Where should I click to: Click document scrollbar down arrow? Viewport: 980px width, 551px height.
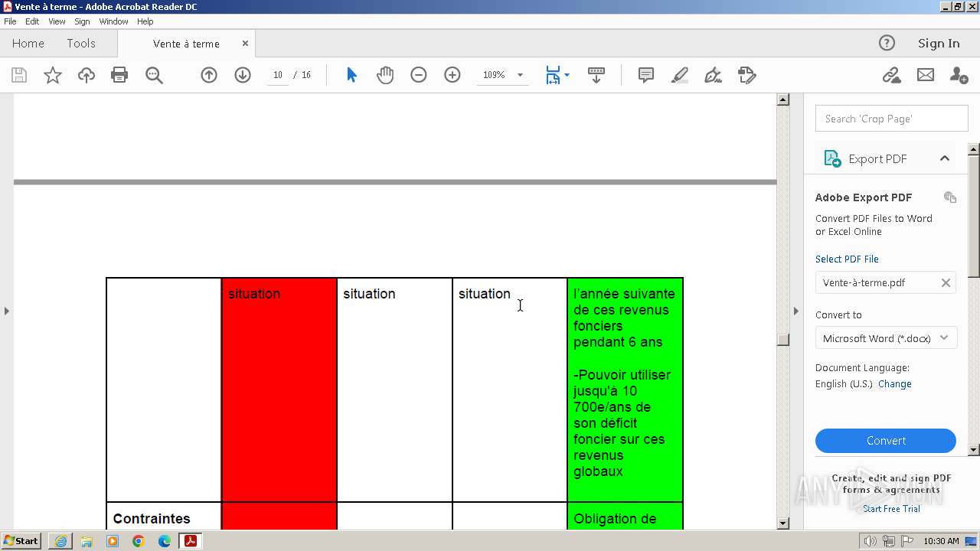(782, 523)
